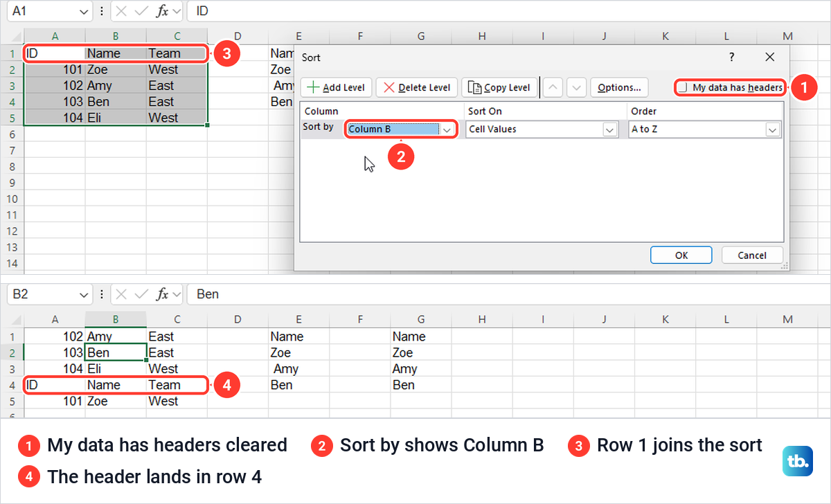Select cell 'Zoe' in top sheet row 2
Screen dimensions: 831x504
click(x=116, y=69)
